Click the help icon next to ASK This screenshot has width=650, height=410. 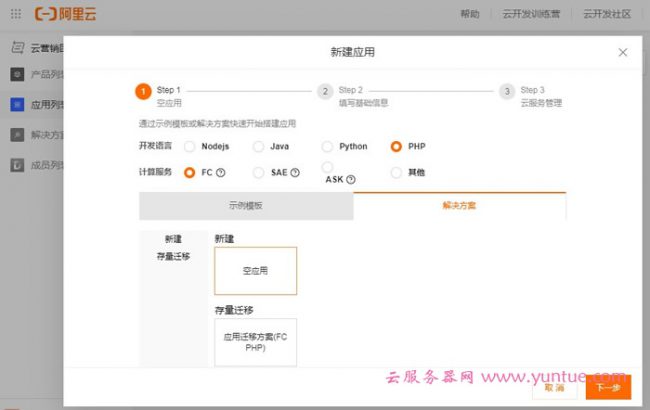point(351,179)
